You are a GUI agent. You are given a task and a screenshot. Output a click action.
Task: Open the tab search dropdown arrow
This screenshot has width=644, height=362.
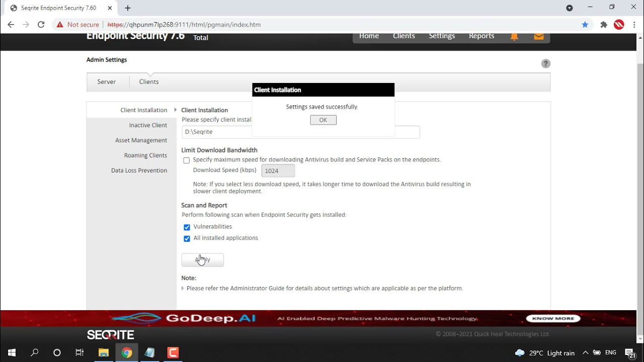tap(570, 8)
